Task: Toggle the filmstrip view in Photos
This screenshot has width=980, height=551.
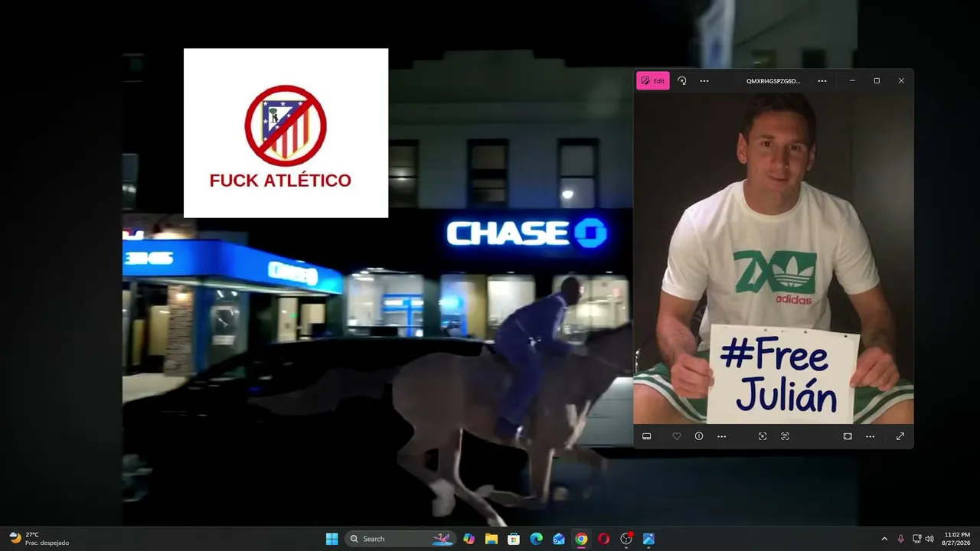Action: tap(647, 436)
